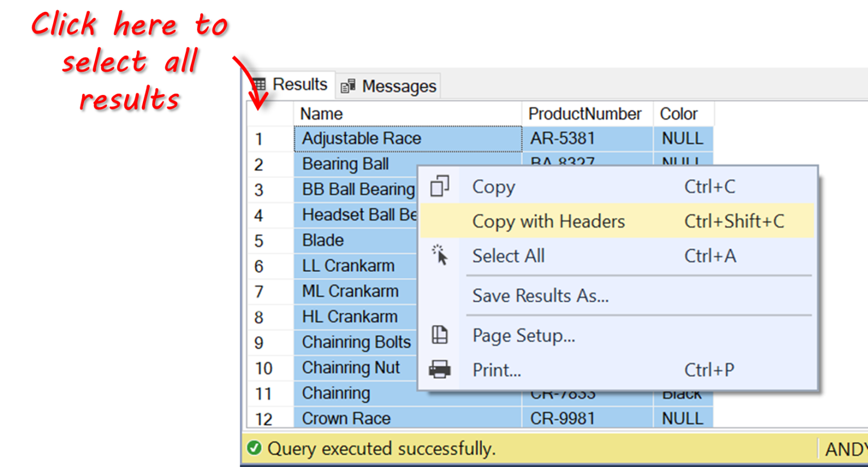
Task: Select All results via the context menu
Action: coord(509,256)
